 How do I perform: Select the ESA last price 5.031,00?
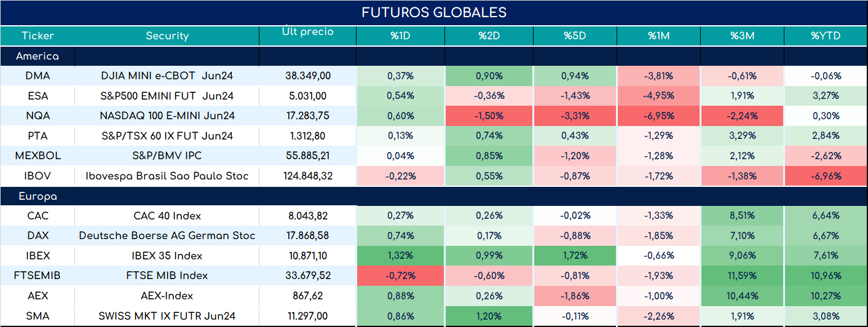tap(308, 96)
